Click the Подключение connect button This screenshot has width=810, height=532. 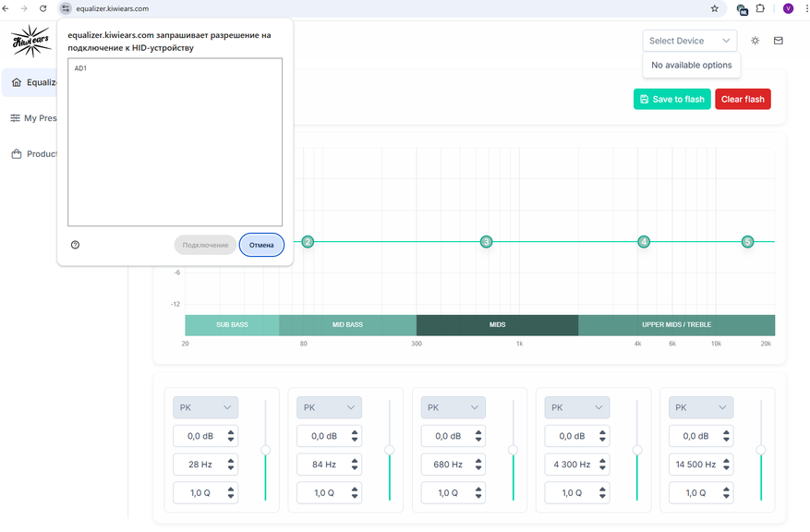coord(205,245)
